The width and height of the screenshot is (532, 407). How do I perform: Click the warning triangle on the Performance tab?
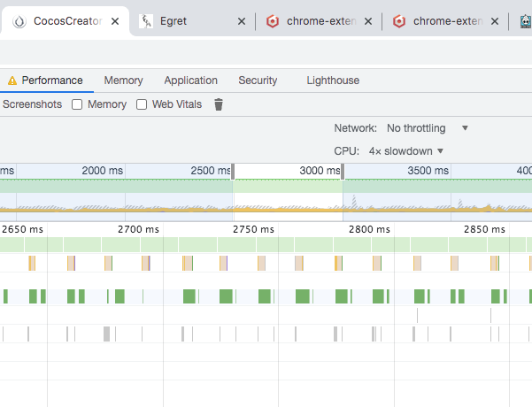[12, 81]
